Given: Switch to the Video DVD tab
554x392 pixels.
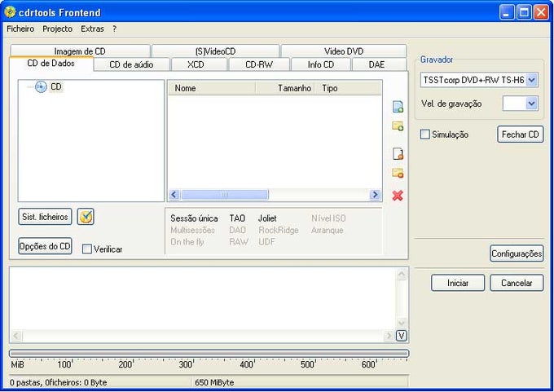Looking at the screenshot, I should pos(344,51).
